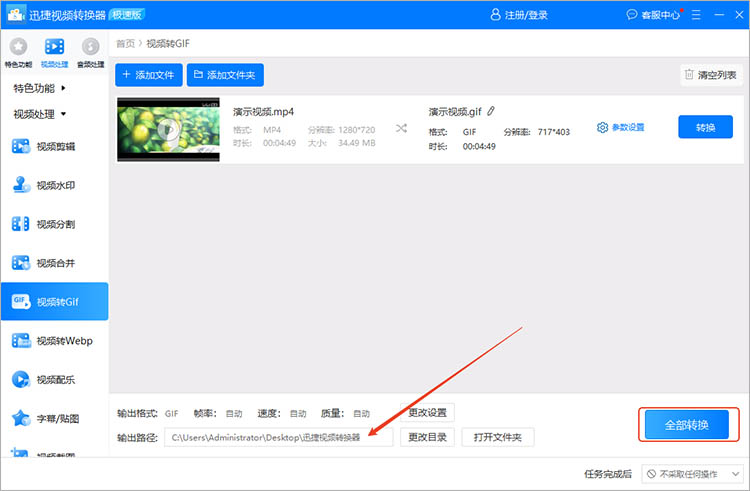The width and height of the screenshot is (750, 491).
Task: Click the 717*403 resolution value
Action: (x=553, y=132)
